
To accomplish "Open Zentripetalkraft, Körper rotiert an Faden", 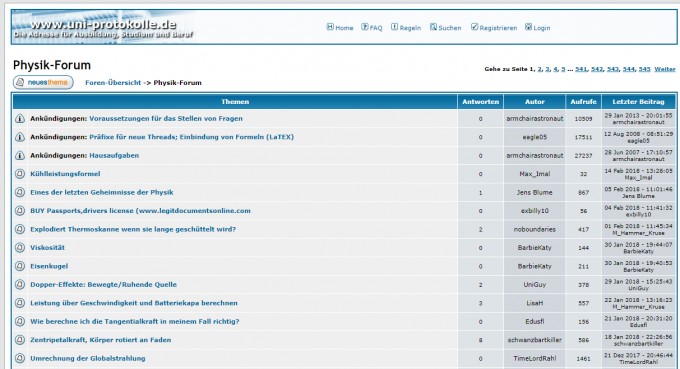I will click(101, 340).
